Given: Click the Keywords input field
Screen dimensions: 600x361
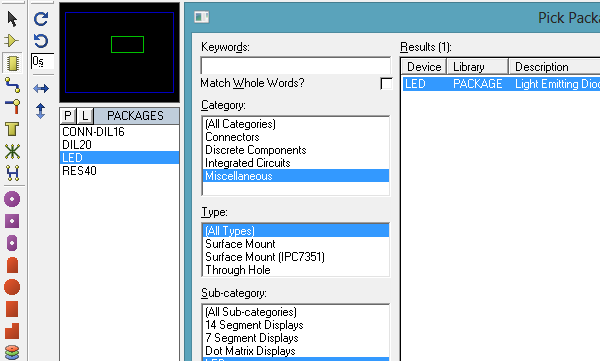Looking at the screenshot, I should pos(295,65).
